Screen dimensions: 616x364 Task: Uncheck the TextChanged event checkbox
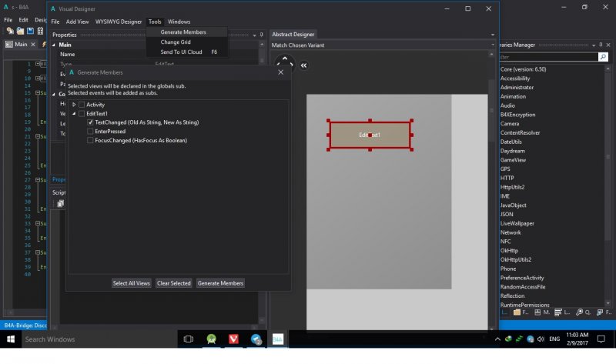pos(91,122)
